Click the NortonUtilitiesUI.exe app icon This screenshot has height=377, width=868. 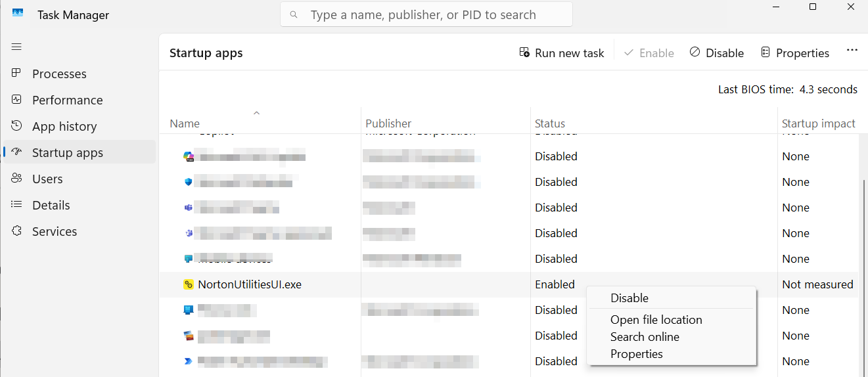(188, 284)
